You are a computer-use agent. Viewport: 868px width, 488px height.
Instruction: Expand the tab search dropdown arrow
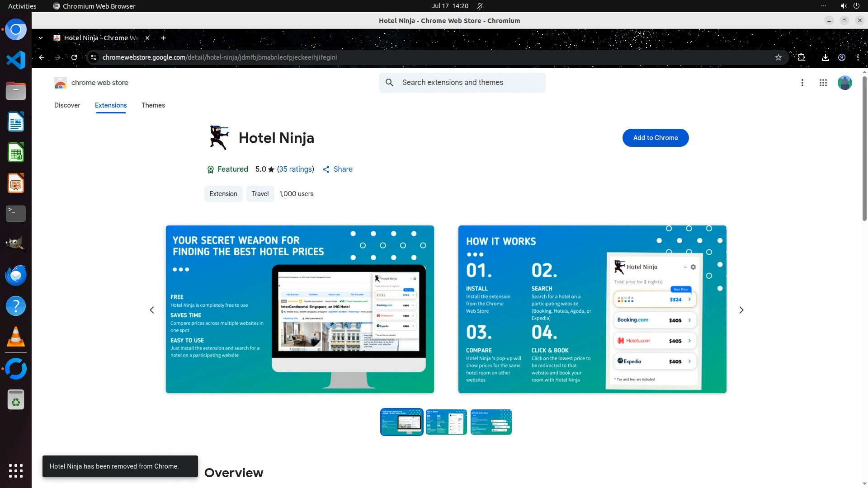tap(41, 38)
